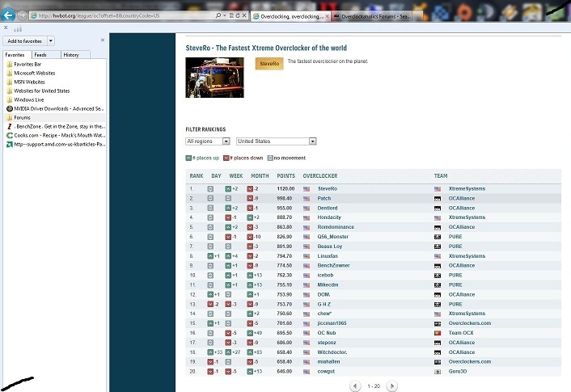
Task: Open the AMD support favorite
Action: click(58, 144)
